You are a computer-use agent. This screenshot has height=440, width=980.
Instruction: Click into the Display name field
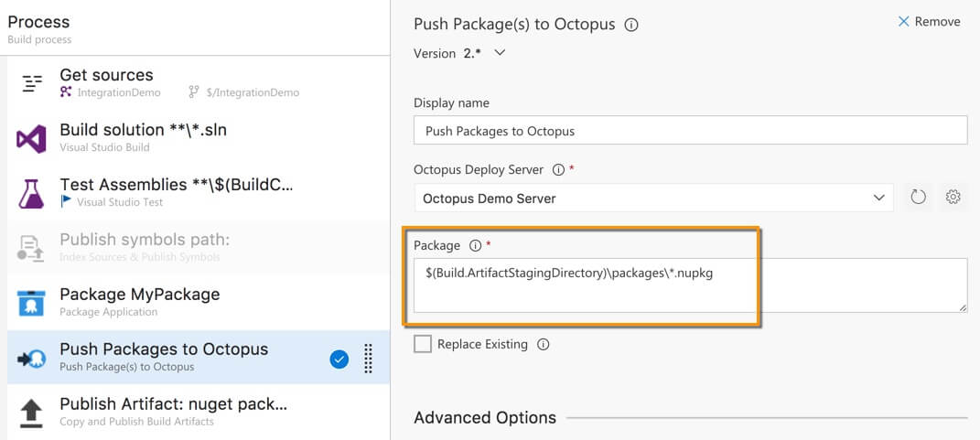click(691, 131)
